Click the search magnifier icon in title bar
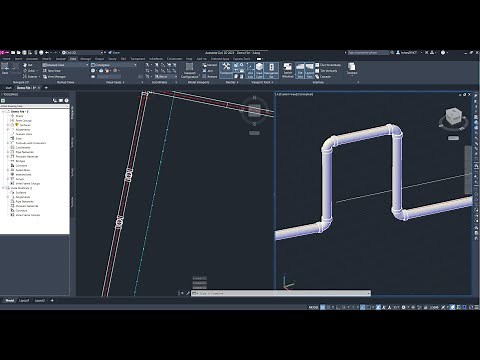The width and height of the screenshot is (480, 360). (392, 53)
